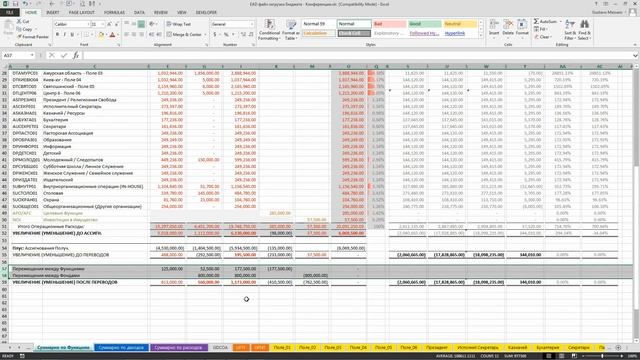640x360 pixels.
Task: Open Find & Select binoculars
Action: (x=584, y=29)
